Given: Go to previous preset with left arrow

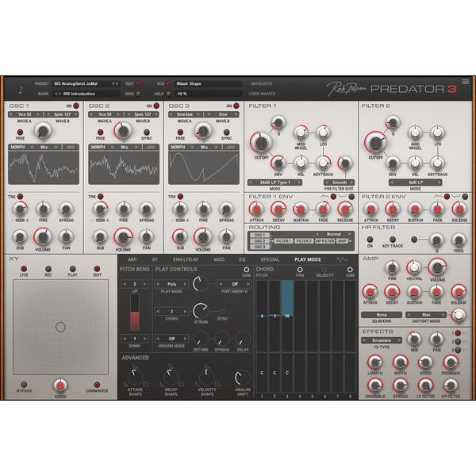Looking at the screenshot, I should pyautogui.click(x=113, y=84).
